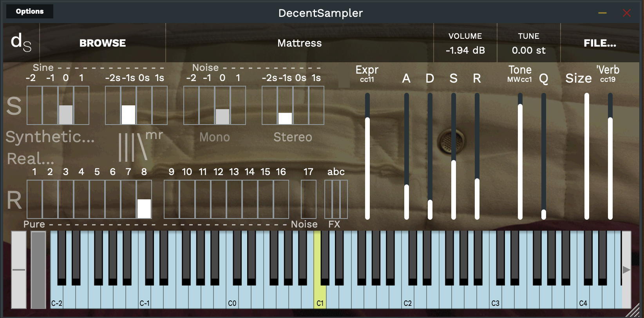644x318 pixels.
Task: Click the TUNE 0.00 st field
Action: (529, 43)
